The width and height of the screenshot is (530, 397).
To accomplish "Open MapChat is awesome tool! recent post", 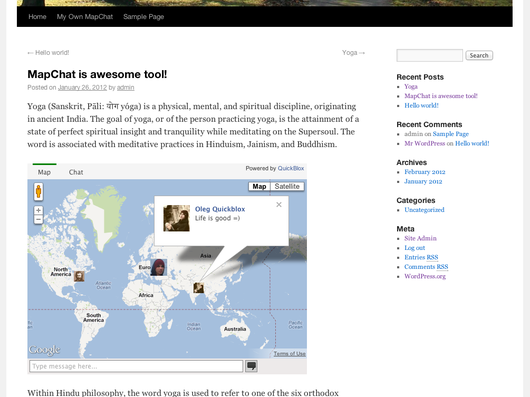I will click(x=441, y=96).
